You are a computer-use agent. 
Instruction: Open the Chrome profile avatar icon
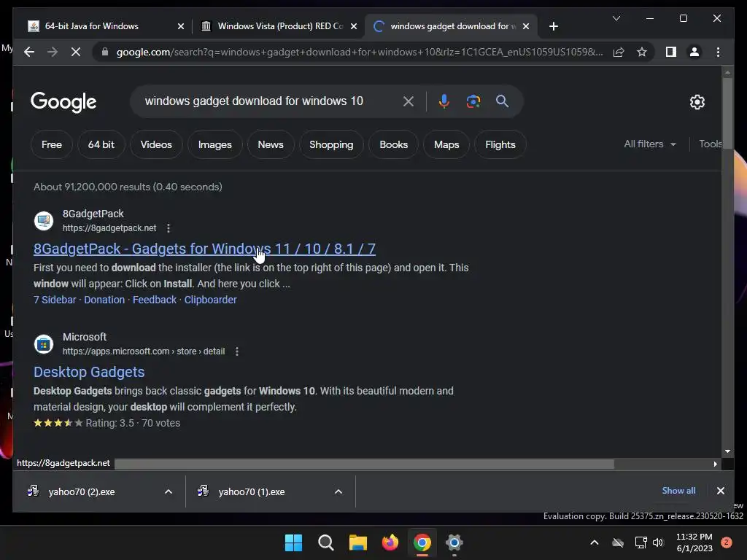[x=694, y=52]
